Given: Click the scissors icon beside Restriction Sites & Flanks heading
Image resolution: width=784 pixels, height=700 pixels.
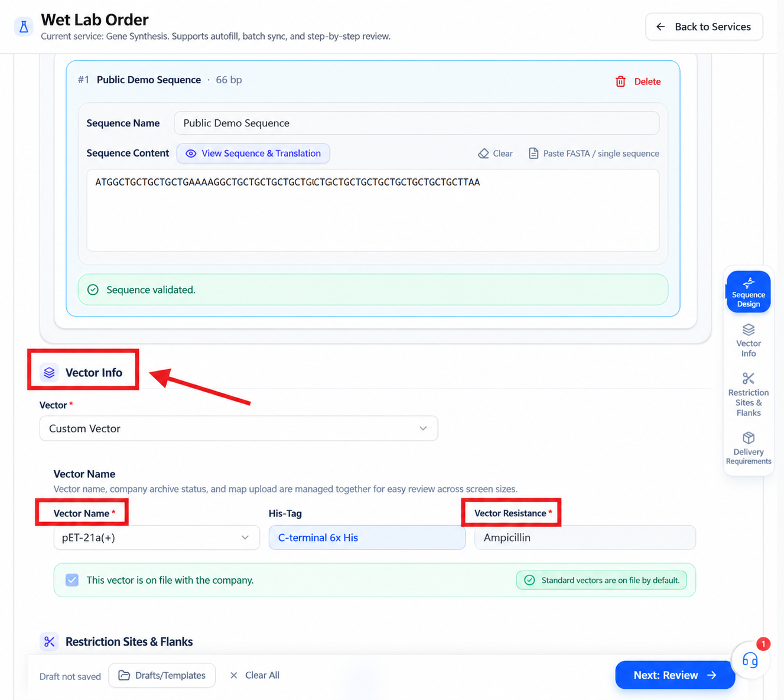Looking at the screenshot, I should tap(50, 642).
